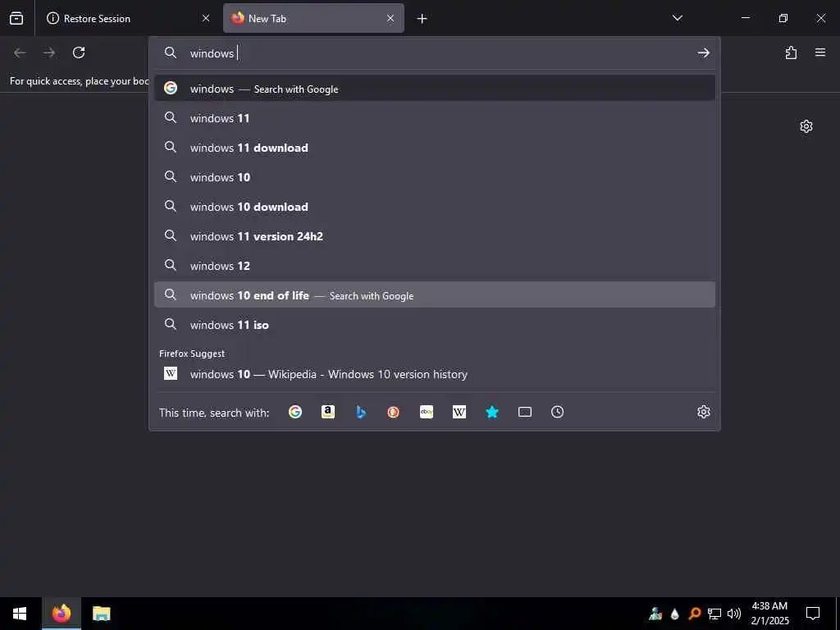Screen dimensions: 840x630
Task: Choose the 'windows 11' suggestion
Action: coord(435,118)
